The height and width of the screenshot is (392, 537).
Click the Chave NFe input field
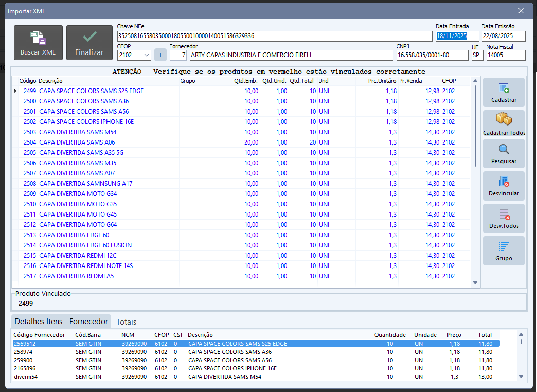[x=275, y=36]
